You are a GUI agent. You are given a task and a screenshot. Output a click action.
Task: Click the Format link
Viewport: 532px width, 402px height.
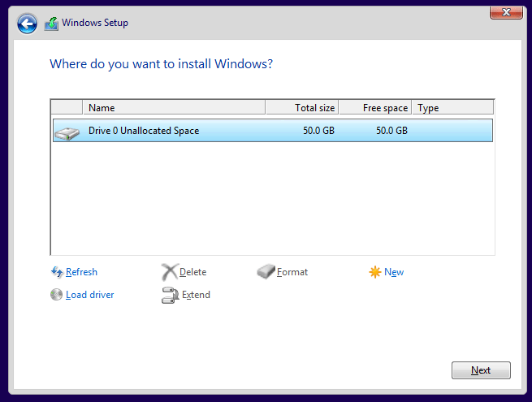292,272
